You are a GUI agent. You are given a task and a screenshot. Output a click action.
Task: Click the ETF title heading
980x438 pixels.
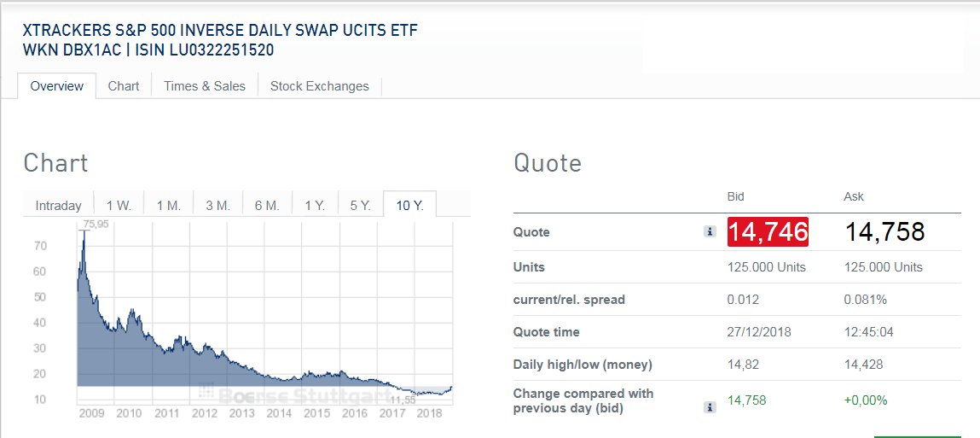coord(220,31)
